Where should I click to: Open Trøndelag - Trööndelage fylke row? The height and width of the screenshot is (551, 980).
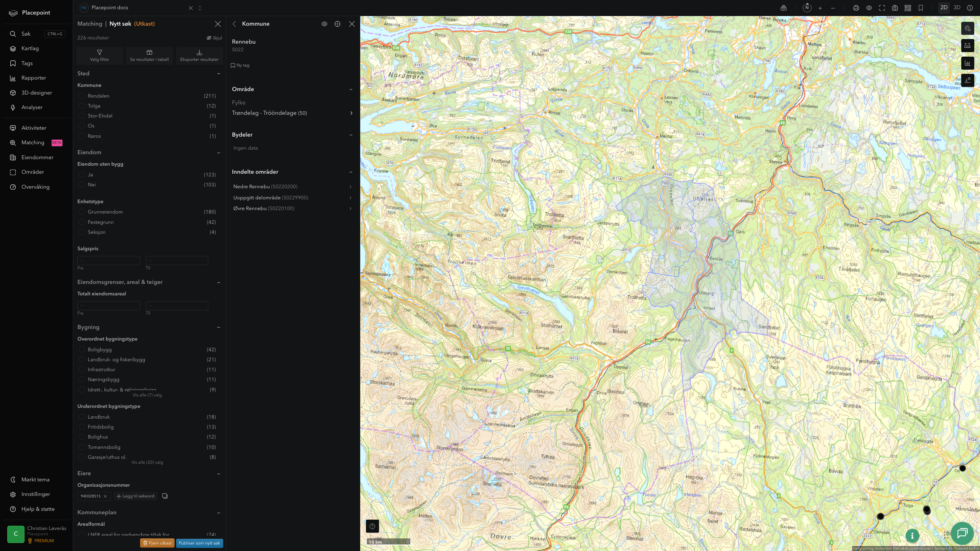[x=293, y=113]
